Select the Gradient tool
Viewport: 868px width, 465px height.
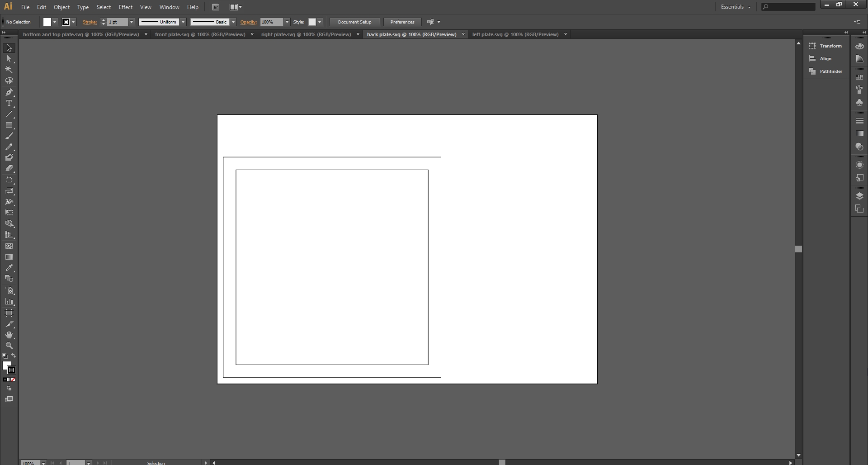(9, 257)
